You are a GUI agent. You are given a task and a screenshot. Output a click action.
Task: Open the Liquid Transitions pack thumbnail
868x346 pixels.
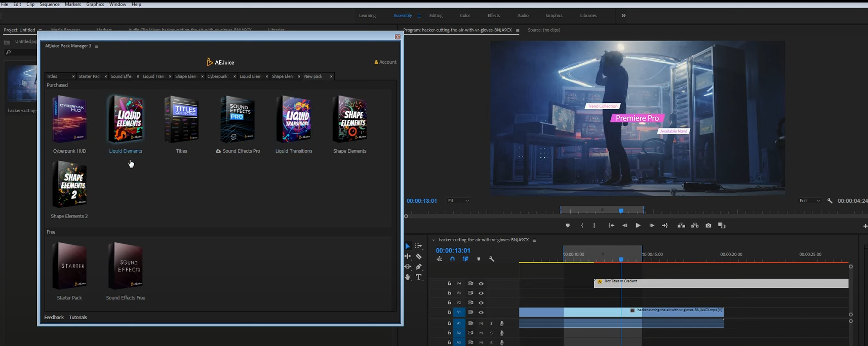[294, 120]
